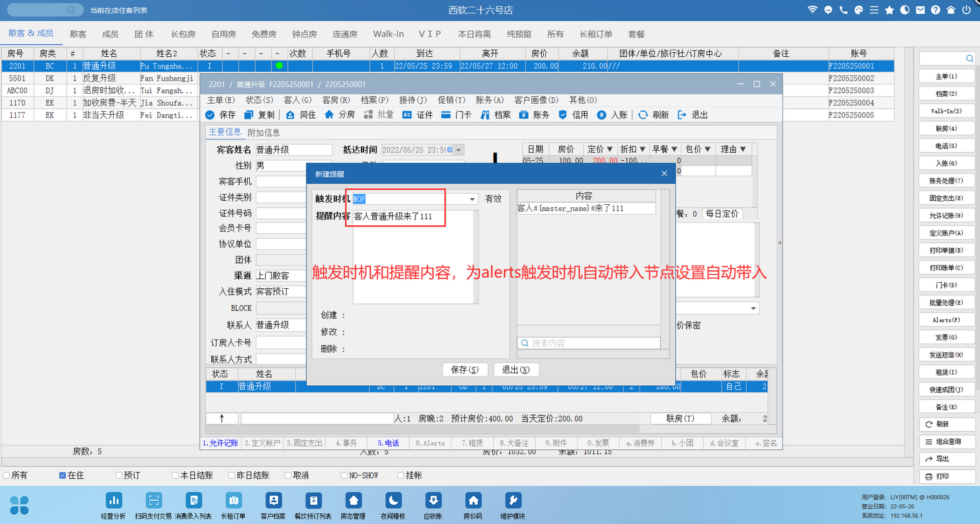Open the 折扣 column dropdown
This screenshot has width=980, height=524.
pyautogui.click(x=642, y=149)
